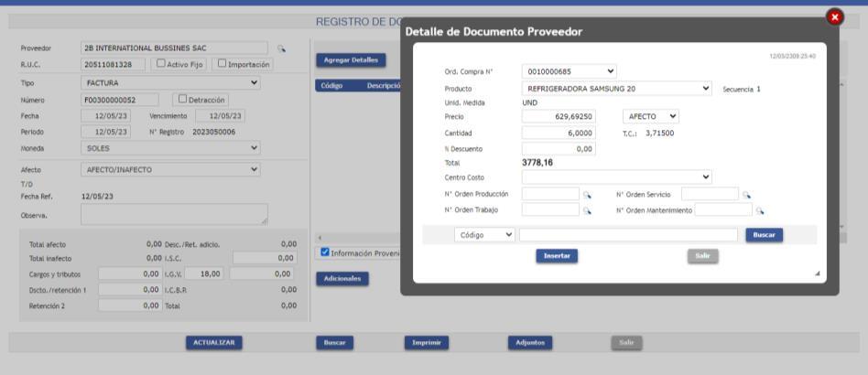This screenshot has width=868, height=375.
Task: Click the Precio input field
Action: pos(559,117)
